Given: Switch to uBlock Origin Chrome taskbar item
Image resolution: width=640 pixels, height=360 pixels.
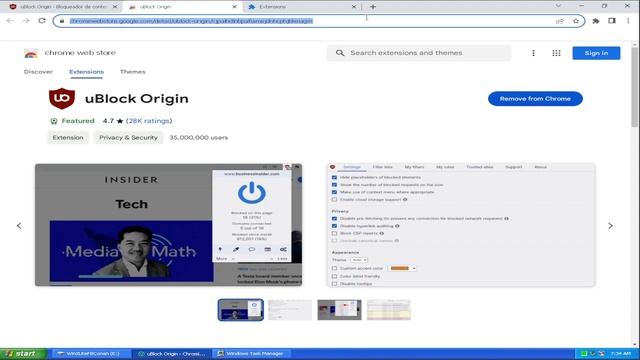Looking at the screenshot, I should click(x=172, y=354).
